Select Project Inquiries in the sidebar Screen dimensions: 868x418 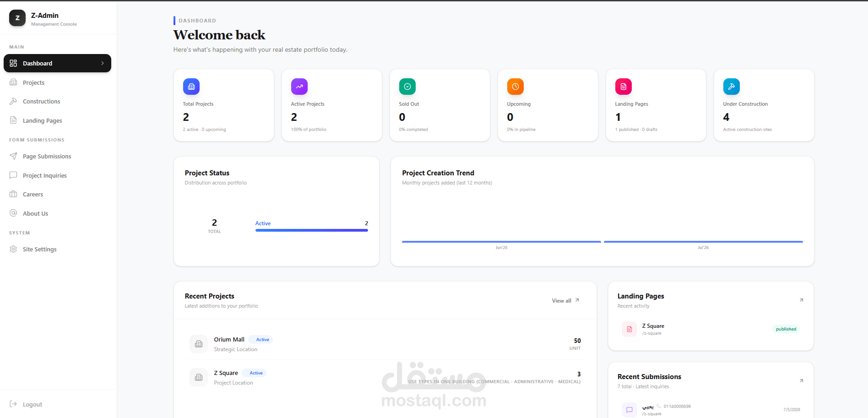pos(58,175)
